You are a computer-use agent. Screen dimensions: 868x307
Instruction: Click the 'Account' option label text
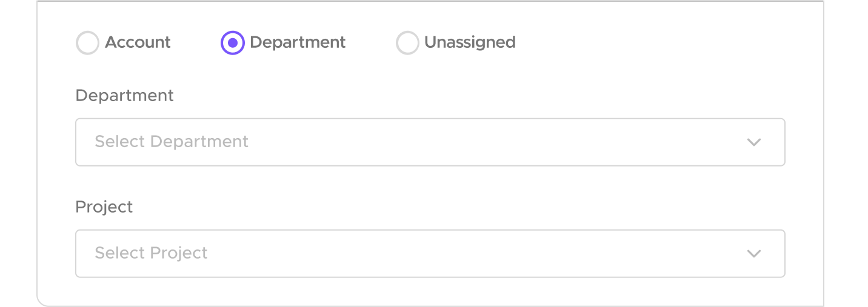(x=138, y=42)
